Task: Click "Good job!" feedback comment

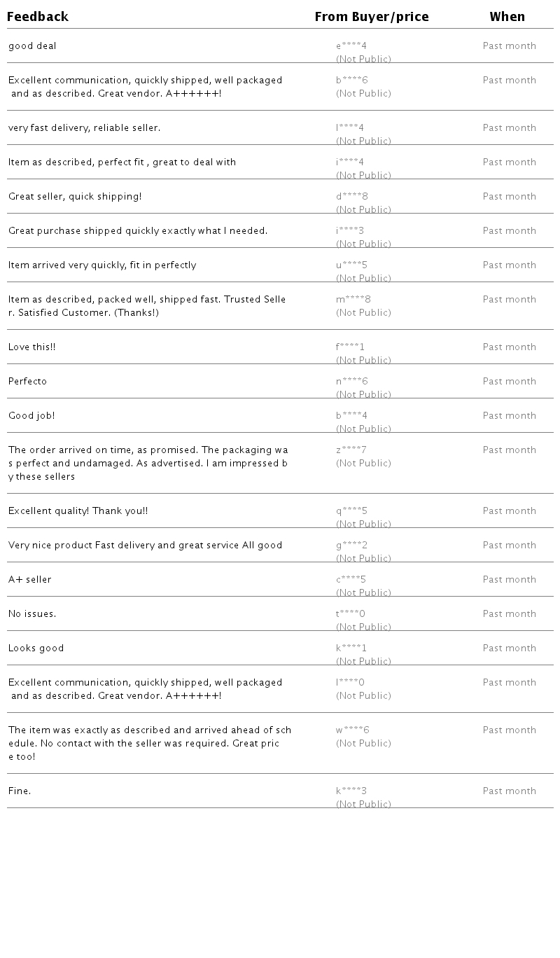Action: click(31, 416)
